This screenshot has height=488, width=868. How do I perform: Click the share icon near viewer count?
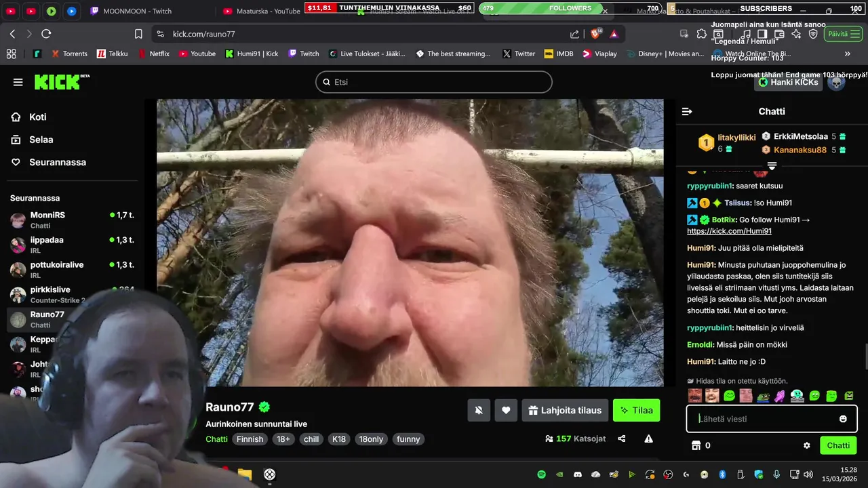[622, 439]
